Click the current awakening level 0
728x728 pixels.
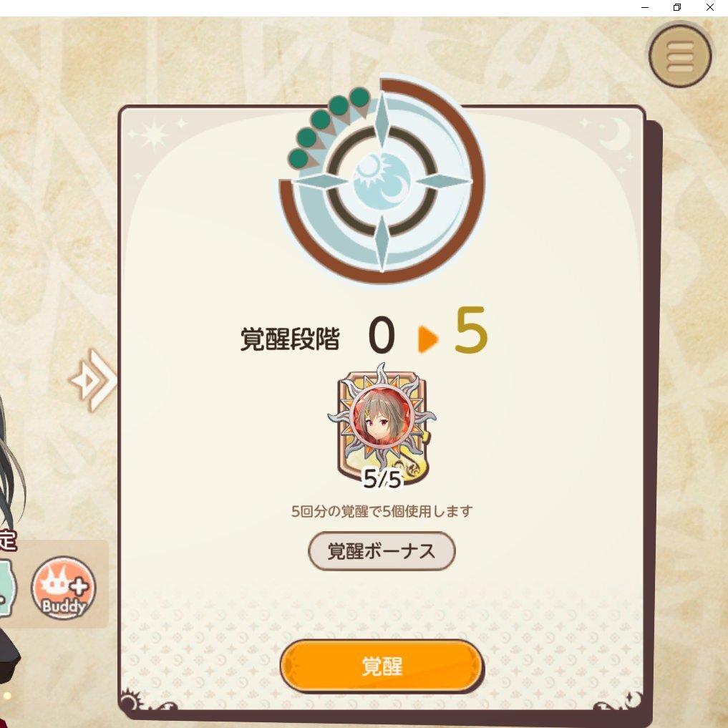(382, 335)
